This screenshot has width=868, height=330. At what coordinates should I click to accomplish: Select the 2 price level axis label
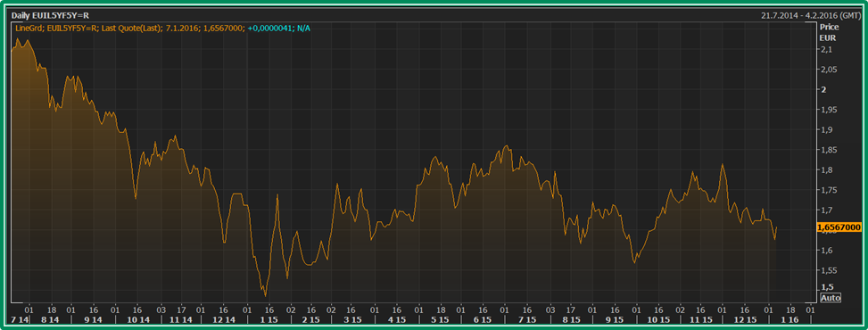[823, 90]
